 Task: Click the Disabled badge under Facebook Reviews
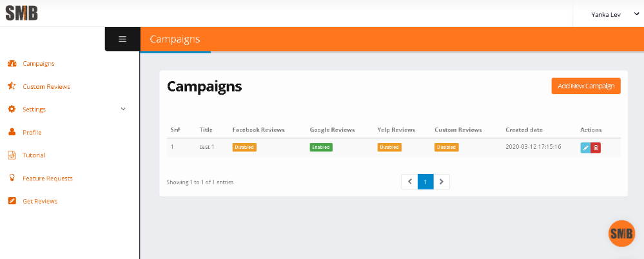pyautogui.click(x=244, y=147)
